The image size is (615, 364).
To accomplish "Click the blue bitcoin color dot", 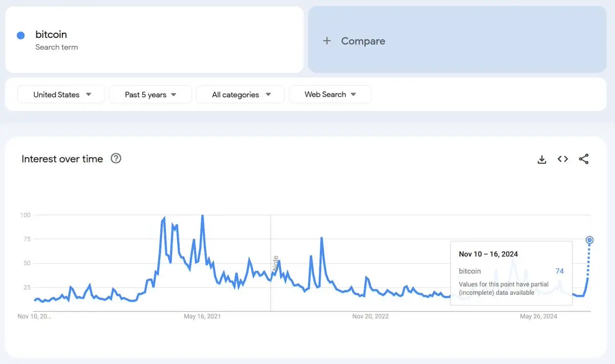I will pyautogui.click(x=21, y=35).
